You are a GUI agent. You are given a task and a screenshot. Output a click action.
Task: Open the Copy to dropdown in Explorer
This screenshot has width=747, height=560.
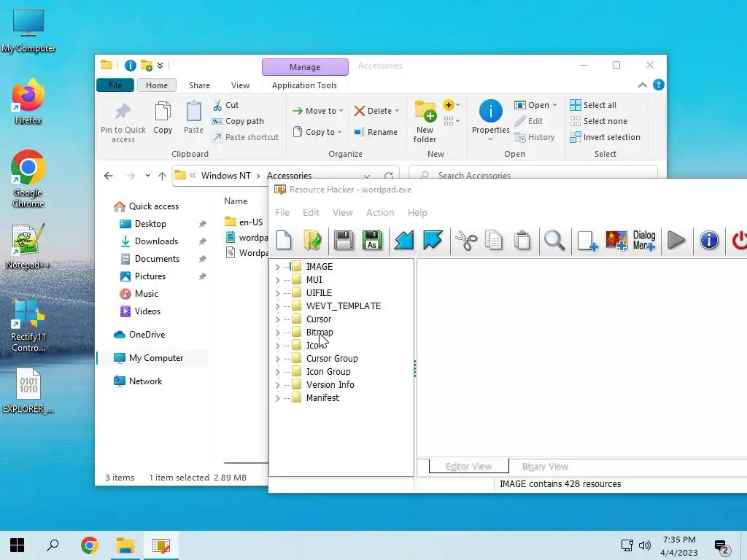coord(317,132)
